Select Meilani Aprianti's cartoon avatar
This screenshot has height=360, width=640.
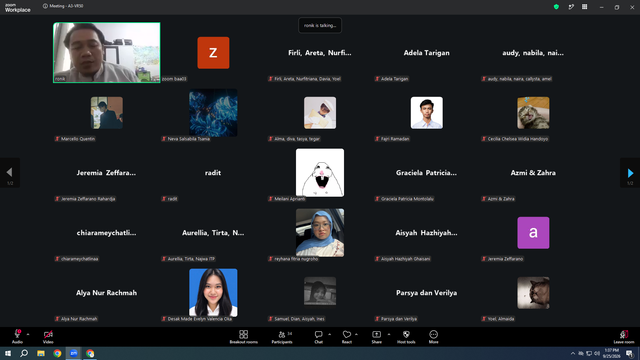[x=320, y=173]
